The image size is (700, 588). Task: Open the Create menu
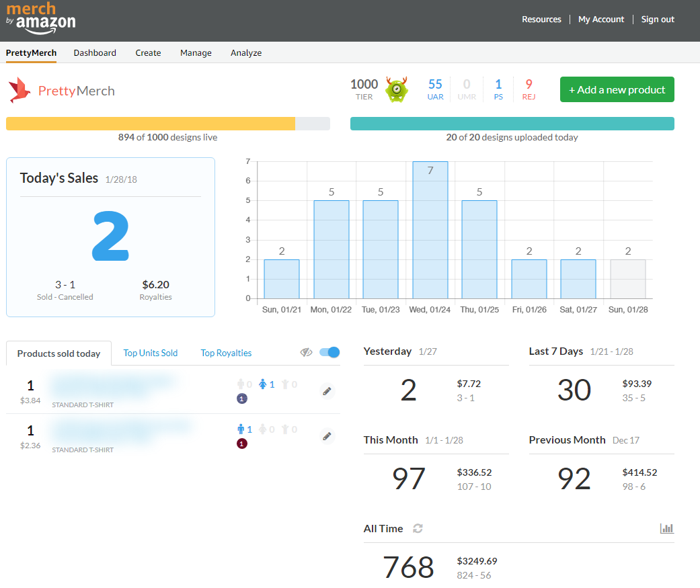(148, 52)
